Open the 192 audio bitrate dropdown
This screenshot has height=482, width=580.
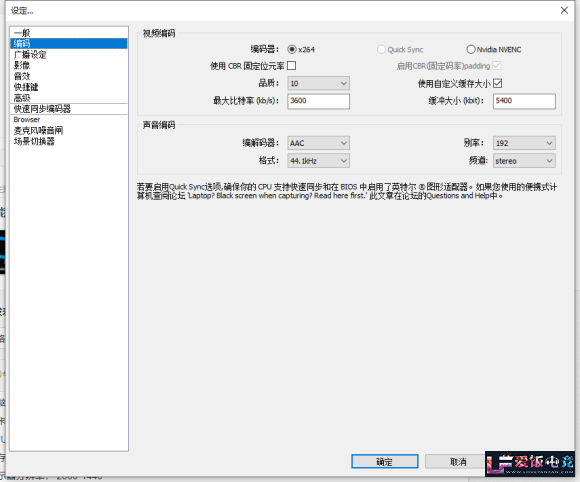click(x=524, y=143)
